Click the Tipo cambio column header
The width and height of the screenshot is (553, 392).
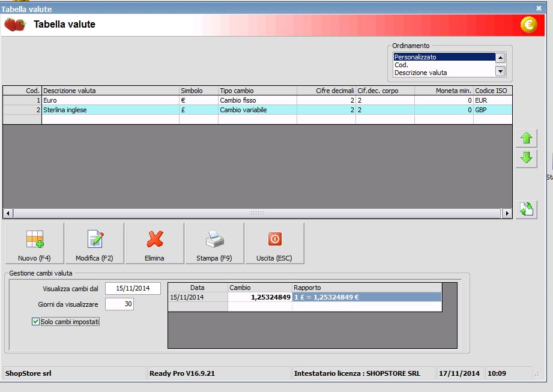point(258,91)
